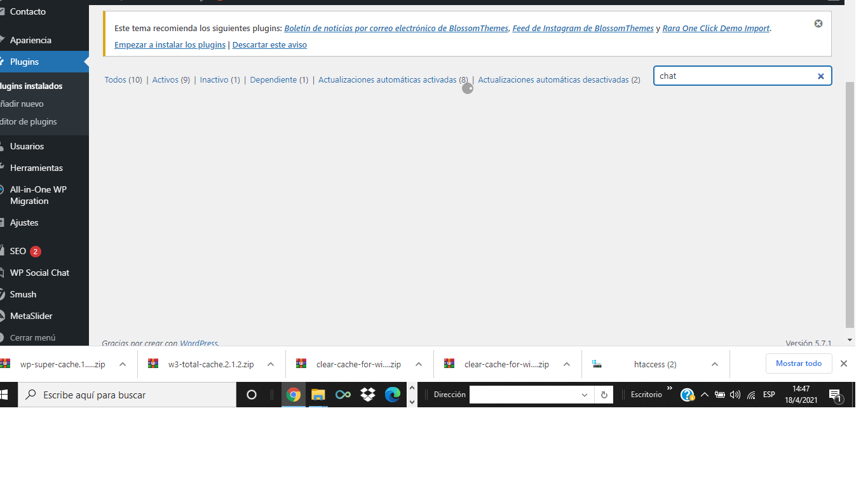Dismiss the theme plugin recommendation notice icon

(818, 24)
